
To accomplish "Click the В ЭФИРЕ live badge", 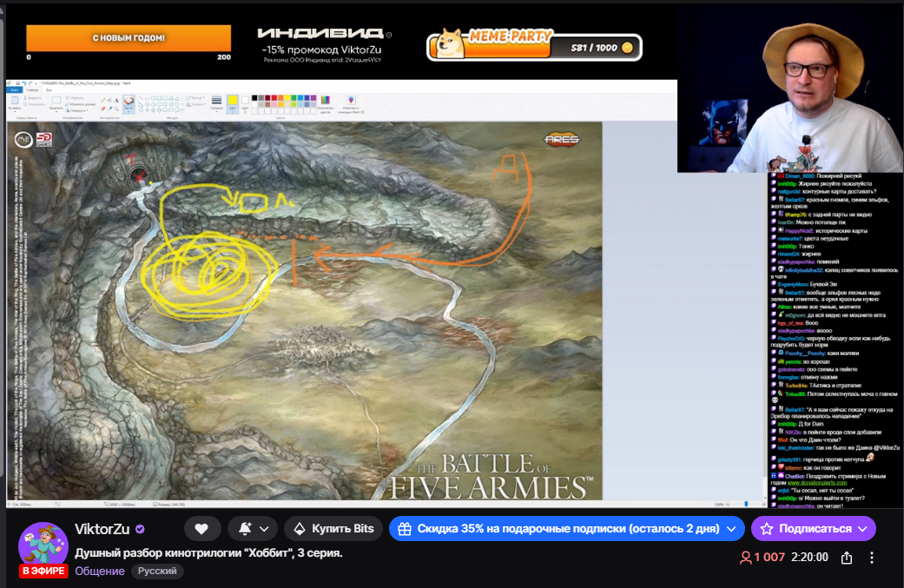I will point(43,571).
